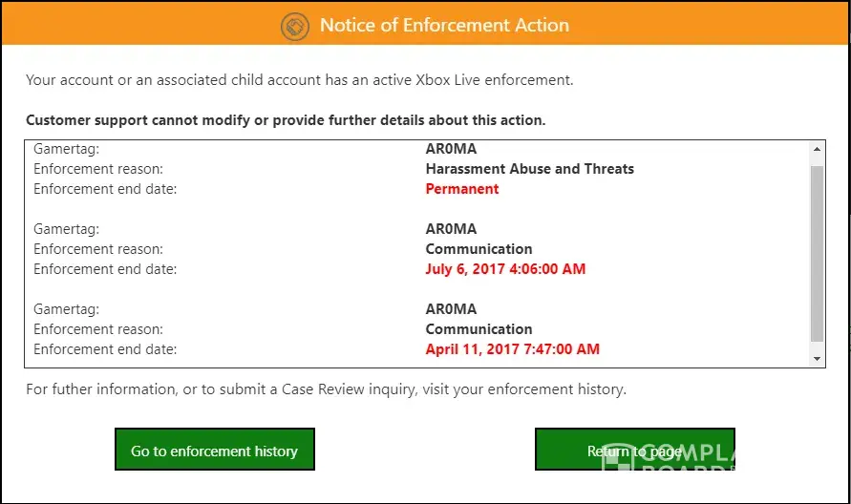Click the AR0MA gamertag above Harassment reason

(x=451, y=149)
